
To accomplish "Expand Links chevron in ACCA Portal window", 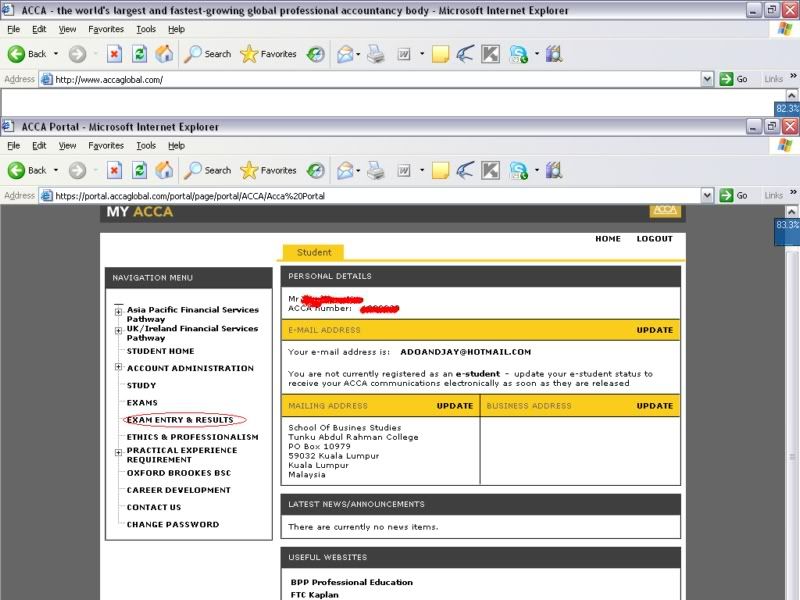I will (793, 192).
